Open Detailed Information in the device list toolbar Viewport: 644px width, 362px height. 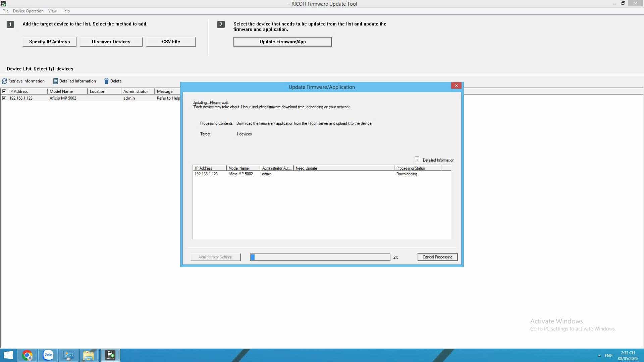[74, 81]
